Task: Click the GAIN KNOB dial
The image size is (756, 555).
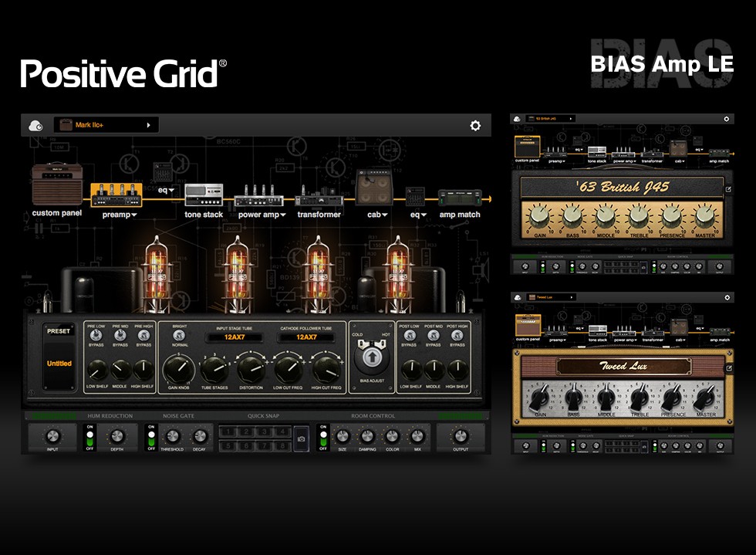Action: coord(179,369)
